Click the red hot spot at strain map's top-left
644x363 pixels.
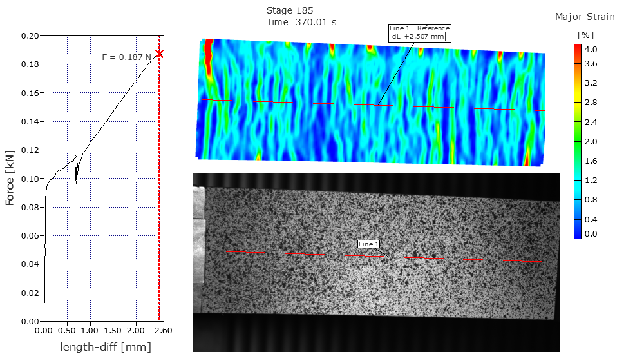coord(208,58)
